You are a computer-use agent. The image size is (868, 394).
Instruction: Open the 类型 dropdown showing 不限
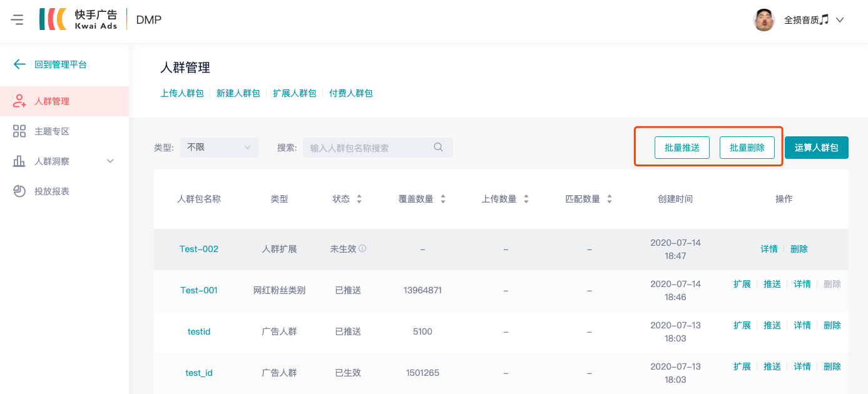[219, 148]
